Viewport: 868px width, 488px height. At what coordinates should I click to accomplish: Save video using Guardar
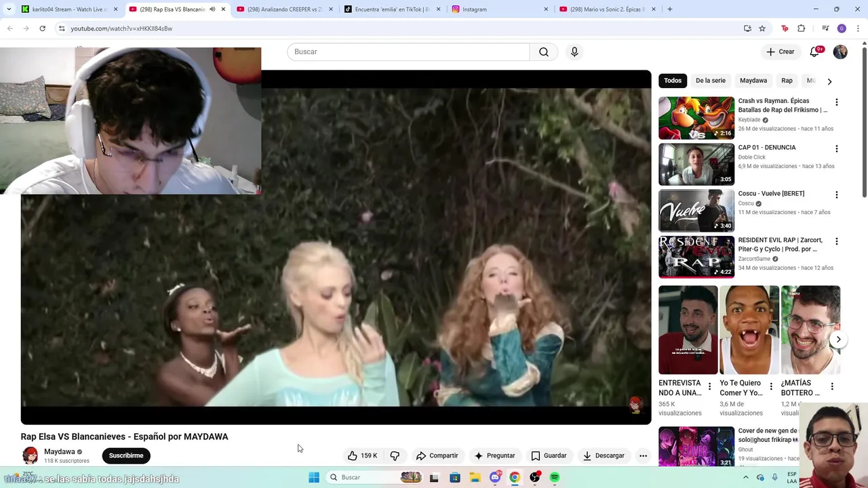point(549,455)
